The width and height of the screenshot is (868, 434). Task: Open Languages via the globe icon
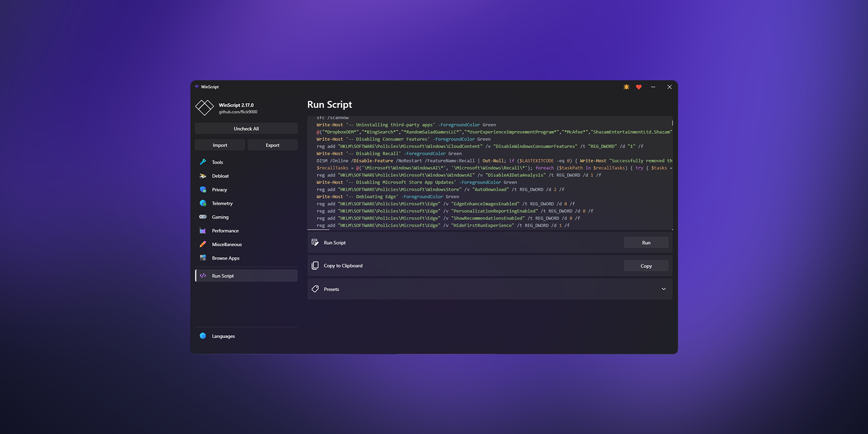[x=203, y=336]
